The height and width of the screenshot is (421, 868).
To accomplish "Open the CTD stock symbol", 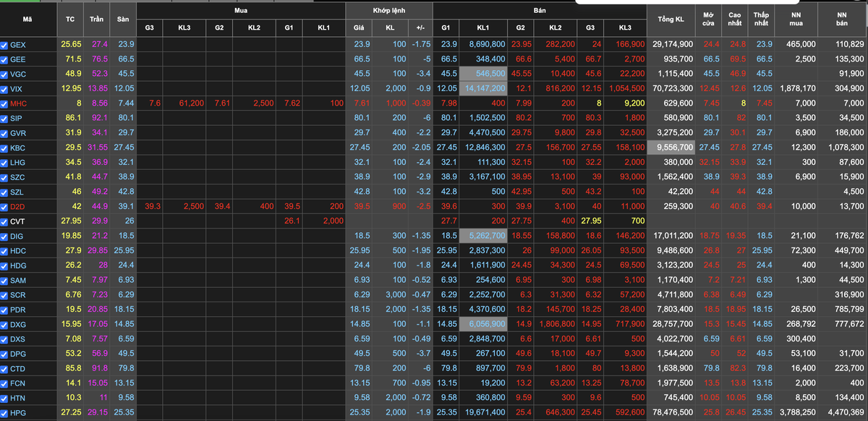I will [x=17, y=369].
